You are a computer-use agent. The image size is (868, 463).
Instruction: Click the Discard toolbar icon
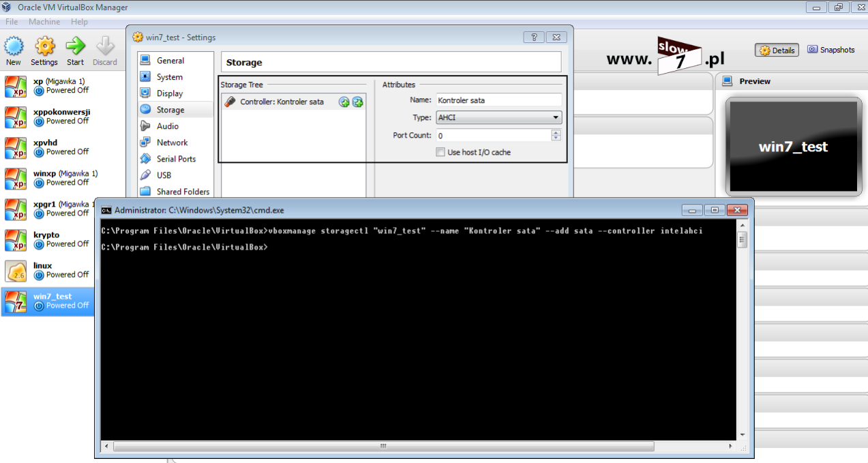pos(105,51)
